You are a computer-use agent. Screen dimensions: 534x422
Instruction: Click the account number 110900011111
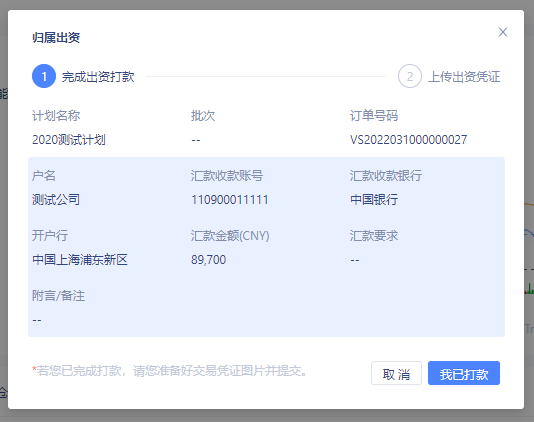point(230,200)
